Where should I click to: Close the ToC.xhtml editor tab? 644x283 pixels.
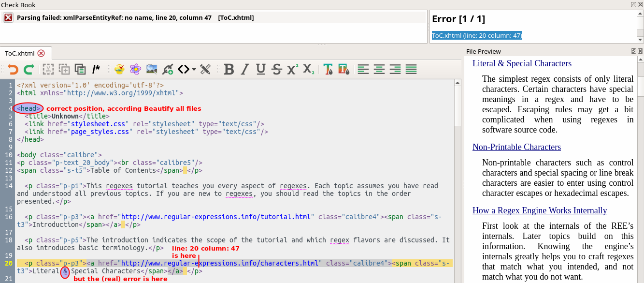(41, 53)
